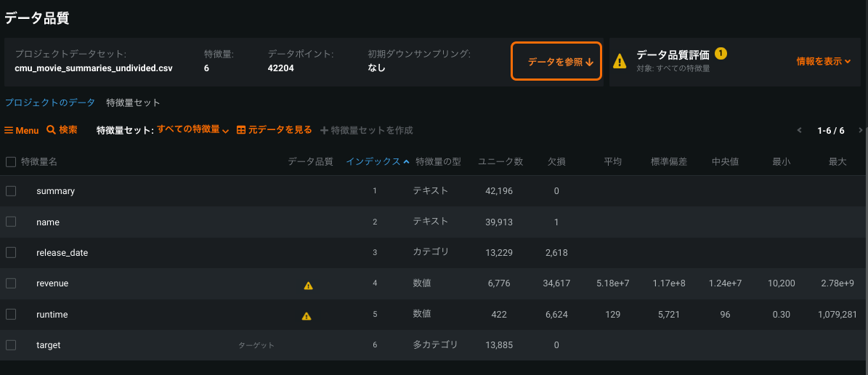The image size is (868, 375).
Task: Click the runtime data quality warning icon
Action: (x=307, y=316)
